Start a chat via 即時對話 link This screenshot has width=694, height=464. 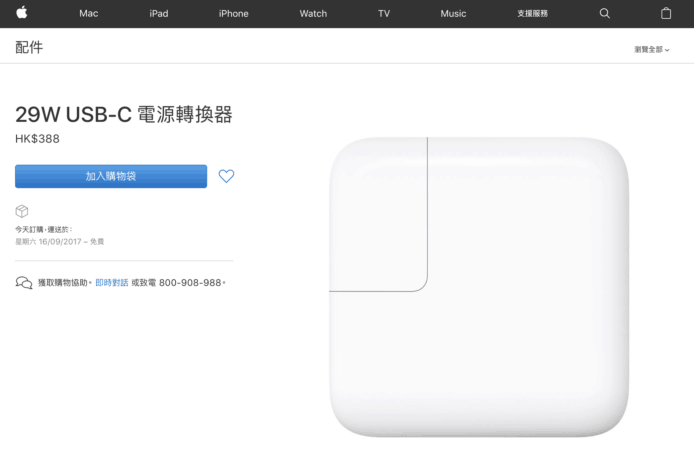pyautogui.click(x=112, y=282)
